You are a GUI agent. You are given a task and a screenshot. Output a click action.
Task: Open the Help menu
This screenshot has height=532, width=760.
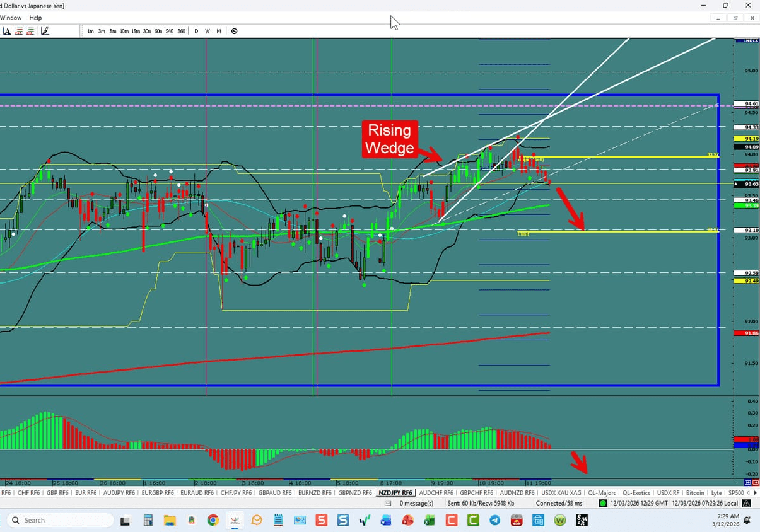[x=35, y=18]
